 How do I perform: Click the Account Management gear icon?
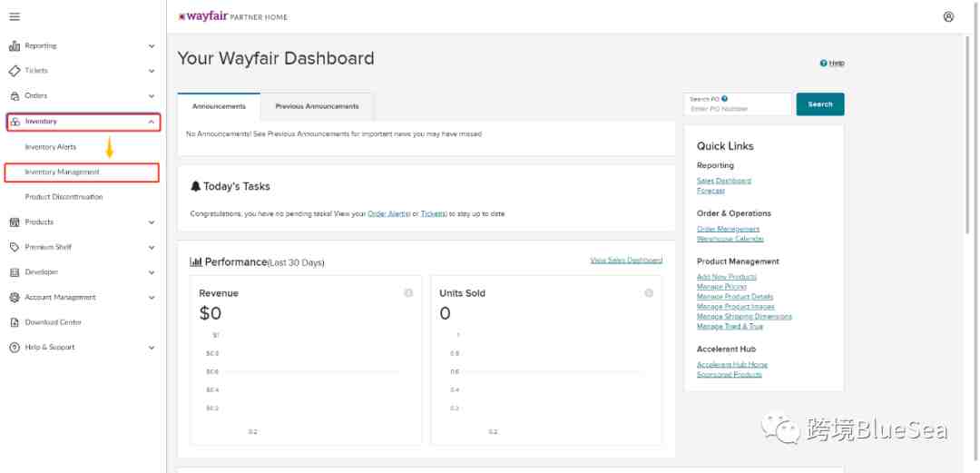tap(15, 297)
